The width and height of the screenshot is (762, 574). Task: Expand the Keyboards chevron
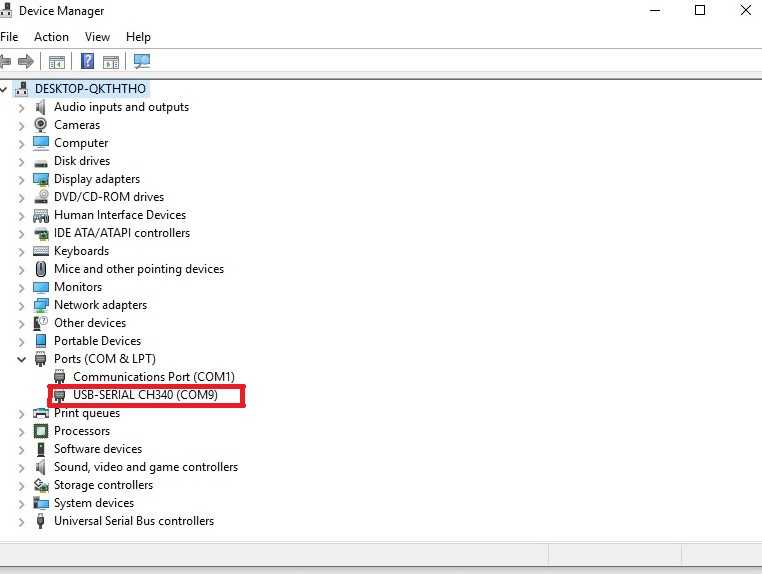[x=21, y=252]
